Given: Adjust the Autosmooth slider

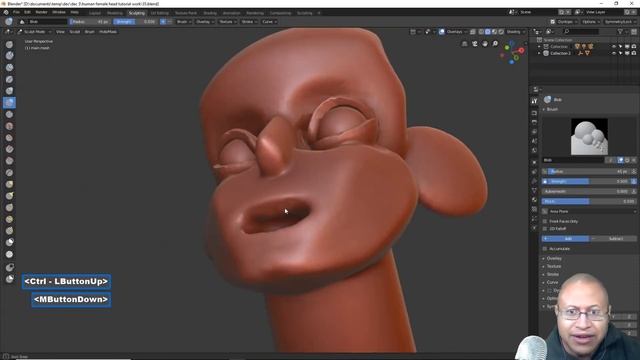Looking at the screenshot, I should [586, 191].
